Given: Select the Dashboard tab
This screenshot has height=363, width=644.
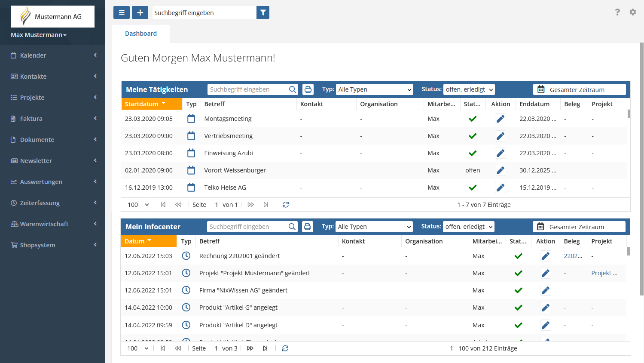Looking at the screenshot, I should [x=141, y=34].
